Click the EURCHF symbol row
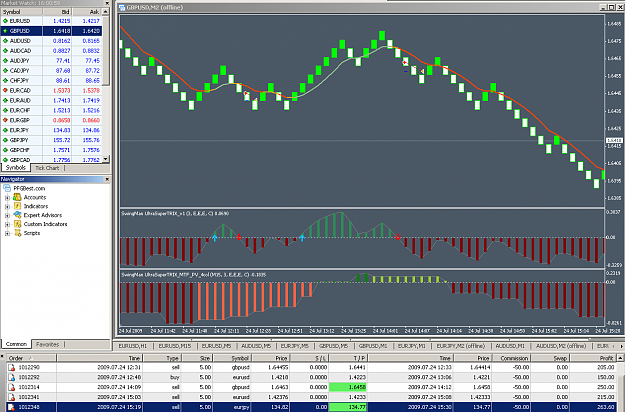This screenshot has height=412, width=625. click(51, 110)
